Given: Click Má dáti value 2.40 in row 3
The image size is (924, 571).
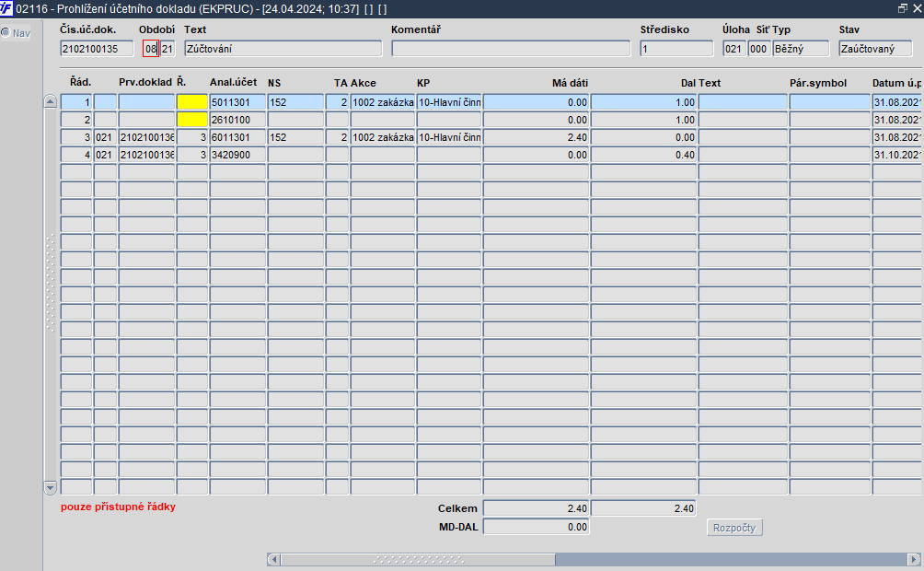Looking at the screenshot, I should coord(536,137).
